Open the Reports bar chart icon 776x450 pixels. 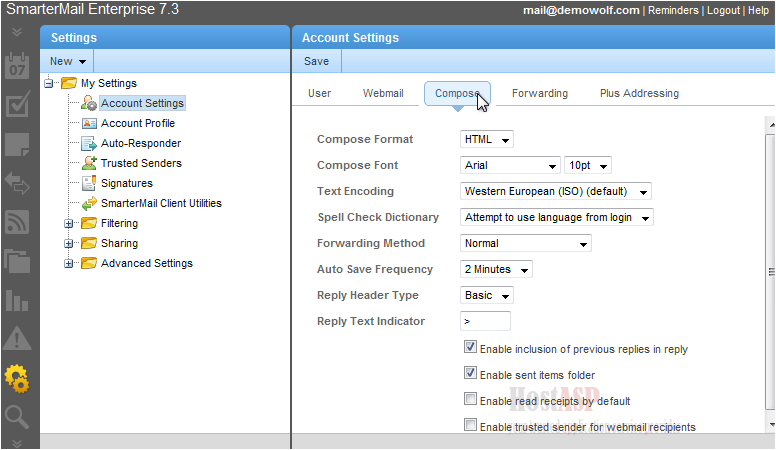tap(17, 300)
